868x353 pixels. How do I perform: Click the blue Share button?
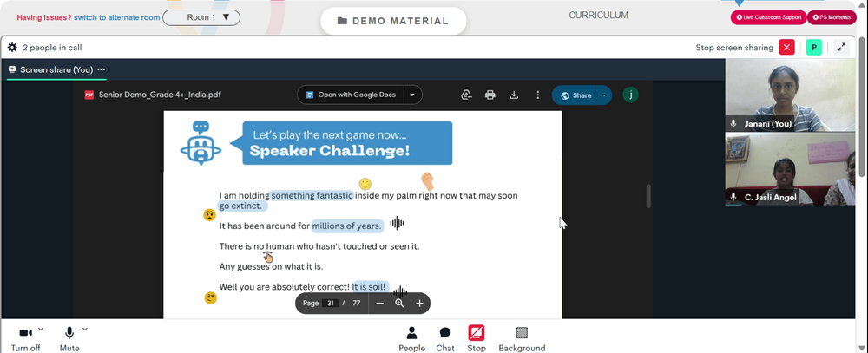pos(575,95)
